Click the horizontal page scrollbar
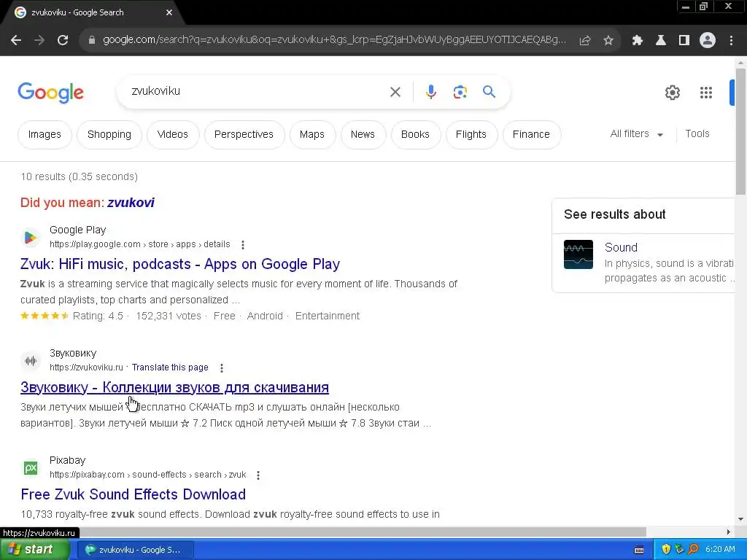Viewport: 747px width, 560px height. pyautogui.click(x=323, y=532)
